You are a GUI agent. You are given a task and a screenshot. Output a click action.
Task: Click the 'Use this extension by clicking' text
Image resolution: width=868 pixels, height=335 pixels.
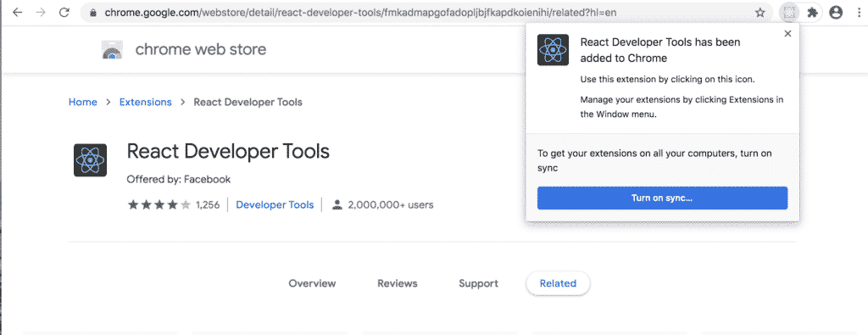tap(668, 79)
